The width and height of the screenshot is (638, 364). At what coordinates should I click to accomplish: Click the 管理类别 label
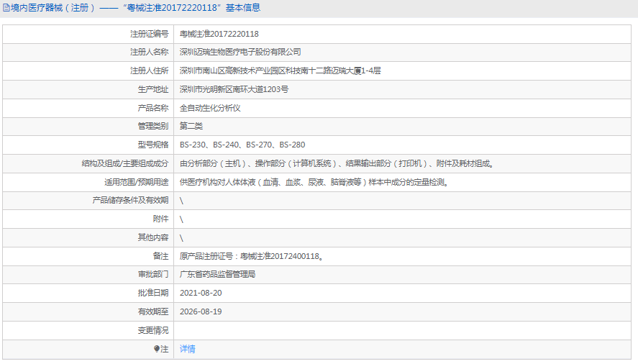pyautogui.click(x=153, y=126)
